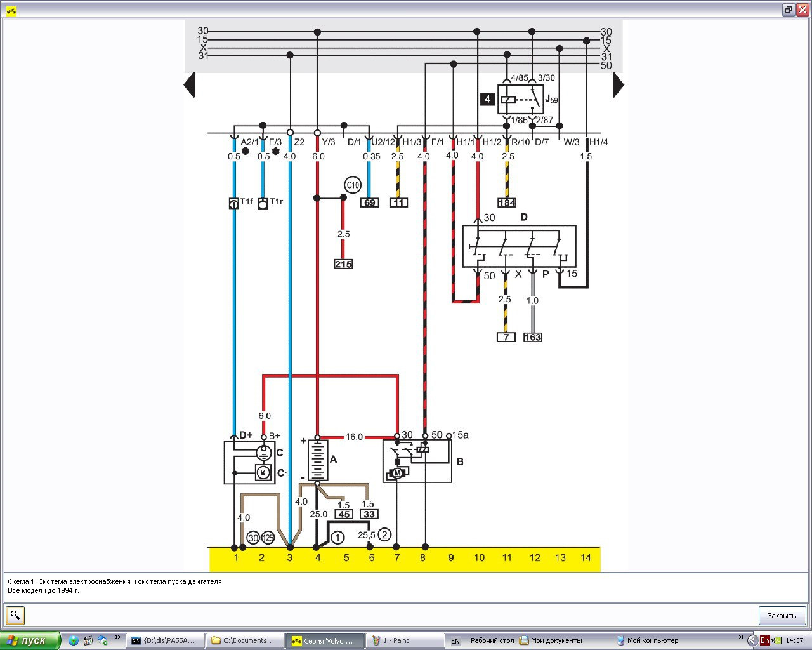Click the H1/4 connector label
The height and width of the screenshot is (650, 812).
click(x=599, y=142)
